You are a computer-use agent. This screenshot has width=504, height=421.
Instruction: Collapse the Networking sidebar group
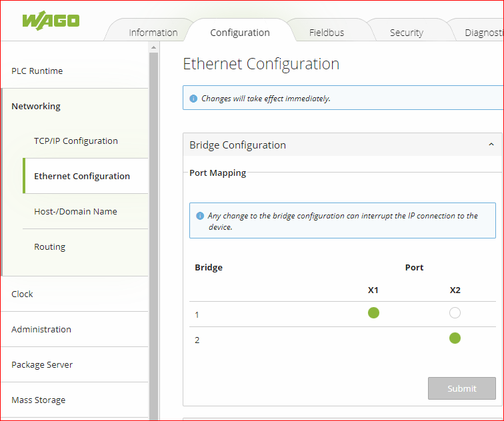(x=36, y=107)
